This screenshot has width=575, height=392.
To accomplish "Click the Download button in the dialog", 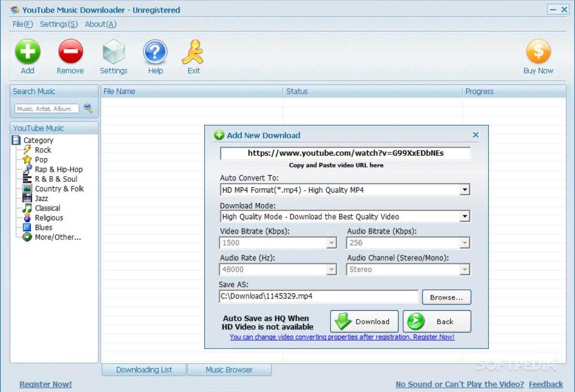I will click(x=364, y=322).
